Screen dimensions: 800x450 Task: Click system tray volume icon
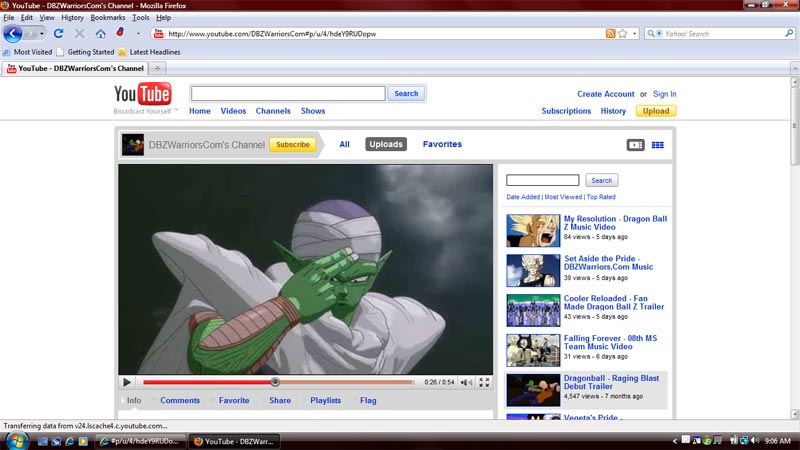click(755, 440)
